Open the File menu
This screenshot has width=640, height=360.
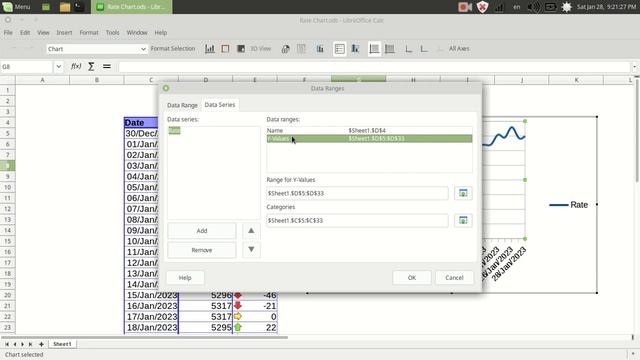tap(8, 32)
